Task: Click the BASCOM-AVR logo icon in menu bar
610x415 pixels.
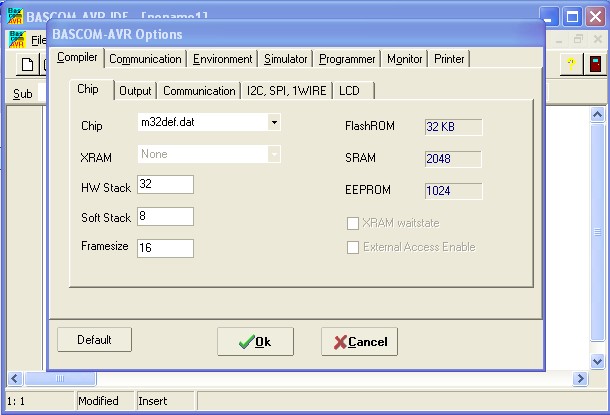Action: coord(17,40)
